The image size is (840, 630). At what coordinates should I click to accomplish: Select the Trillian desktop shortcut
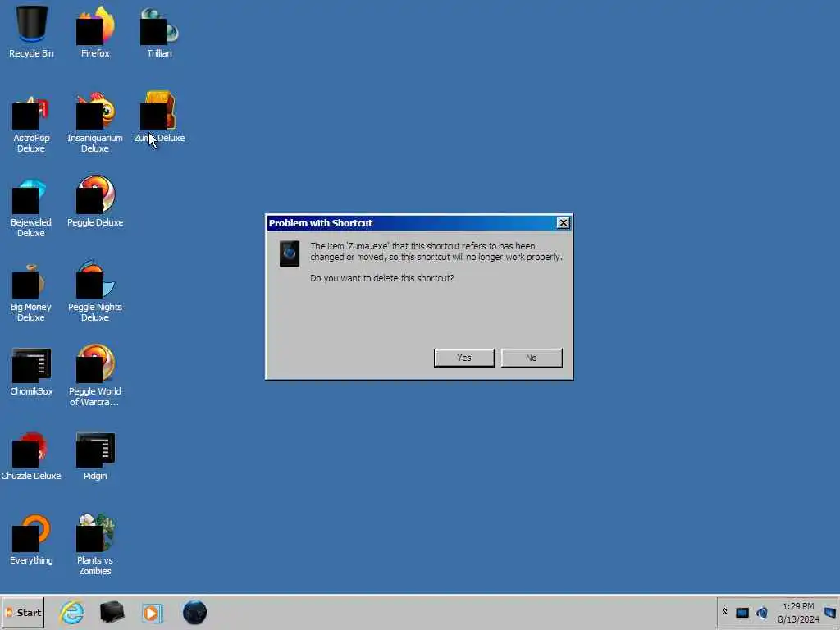[159, 32]
